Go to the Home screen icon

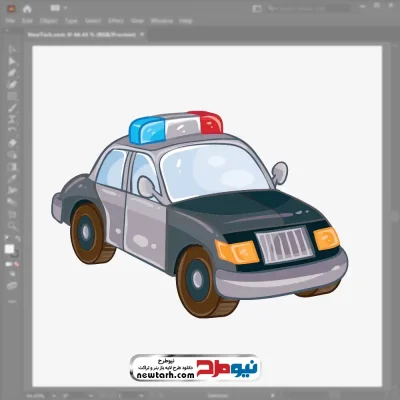point(27,9)
